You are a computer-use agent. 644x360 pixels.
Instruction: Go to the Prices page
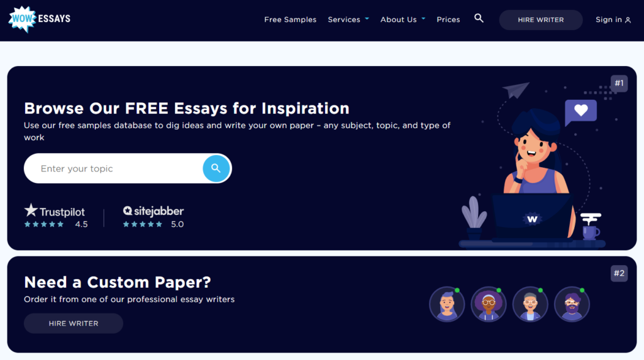(448, 19)
